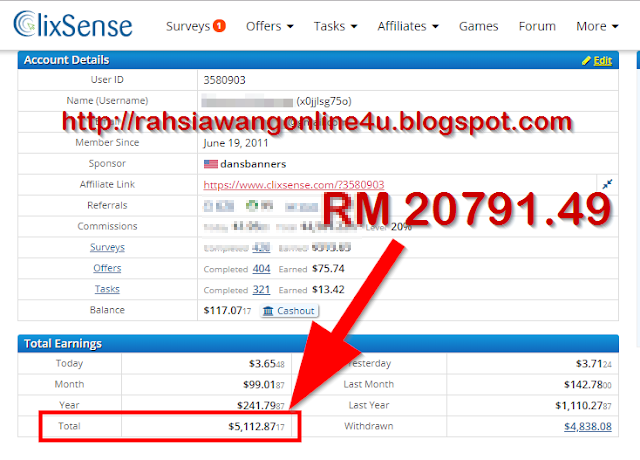Select the username text (x0jjlsg75o)

(324, 101)
